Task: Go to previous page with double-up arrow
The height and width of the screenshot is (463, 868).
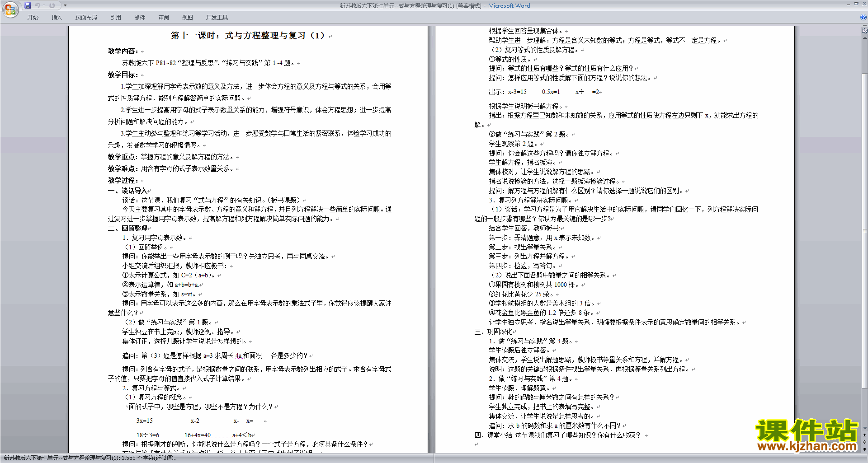Action: [x=864, y=435]
